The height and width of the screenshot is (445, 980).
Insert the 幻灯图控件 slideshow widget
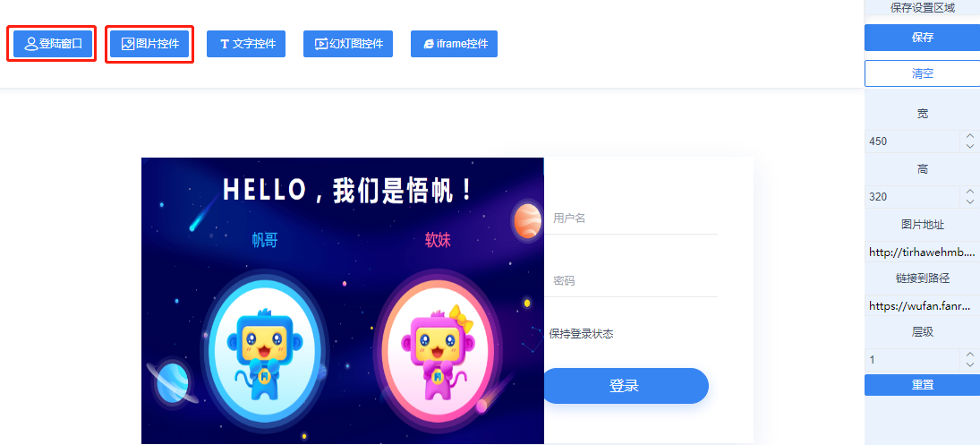coord(348,44)
